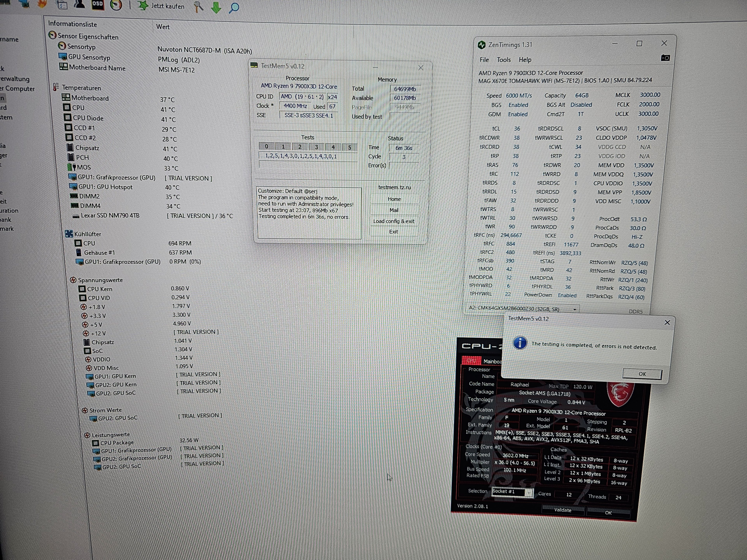Click the green download arrow icon
Image resolution: width=747 pixels, height=560 pixels.
pos(216,7)
